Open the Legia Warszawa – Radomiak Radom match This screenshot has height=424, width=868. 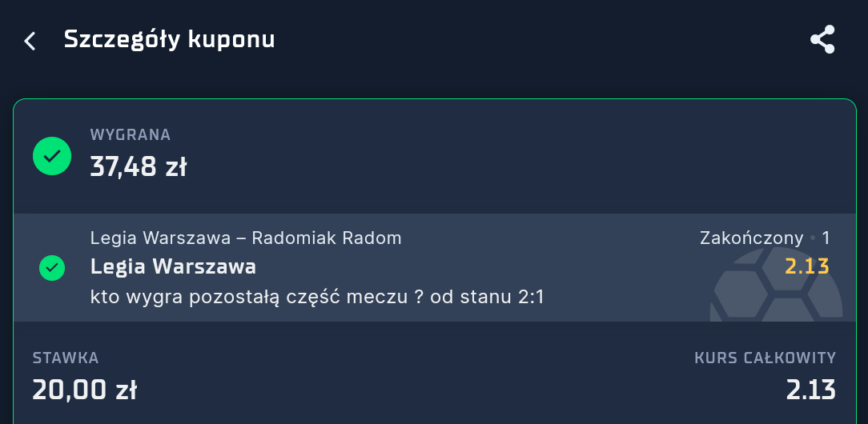pos(246,238)
